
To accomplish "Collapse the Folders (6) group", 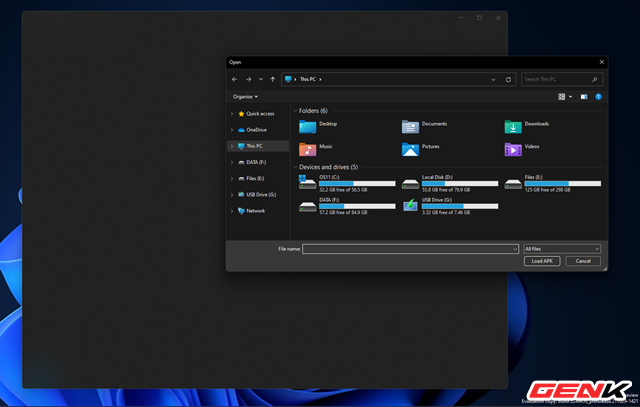I will pyautogui.click(x=295, y=111).
